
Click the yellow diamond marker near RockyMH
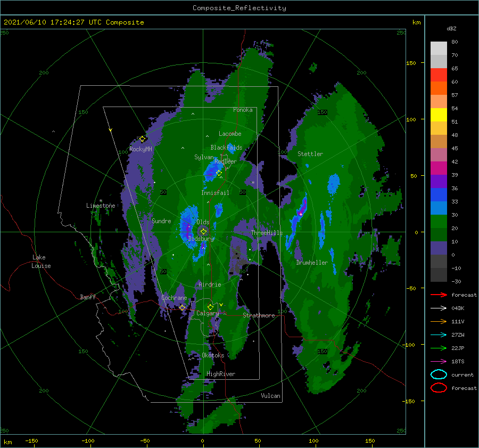click(142, 139)
